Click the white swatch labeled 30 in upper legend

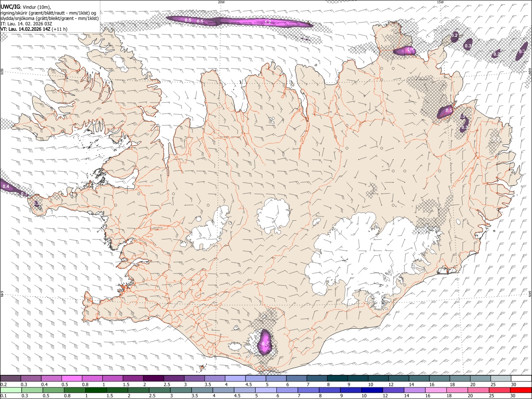[521, 378]
